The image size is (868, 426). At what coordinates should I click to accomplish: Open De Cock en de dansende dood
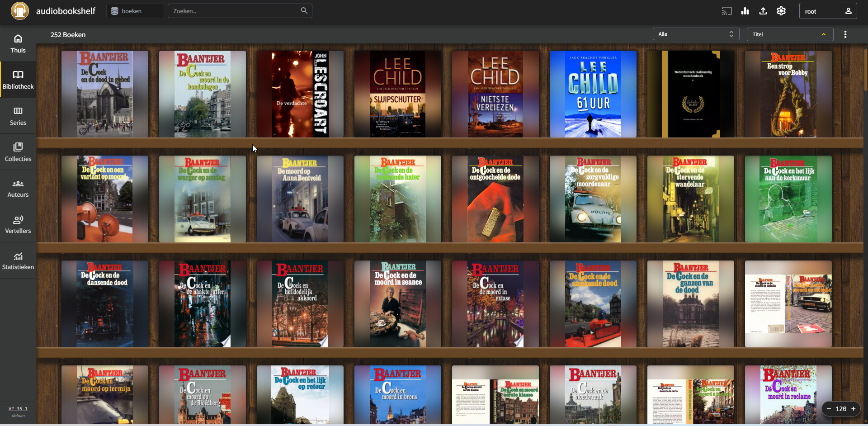pos(105,304)
